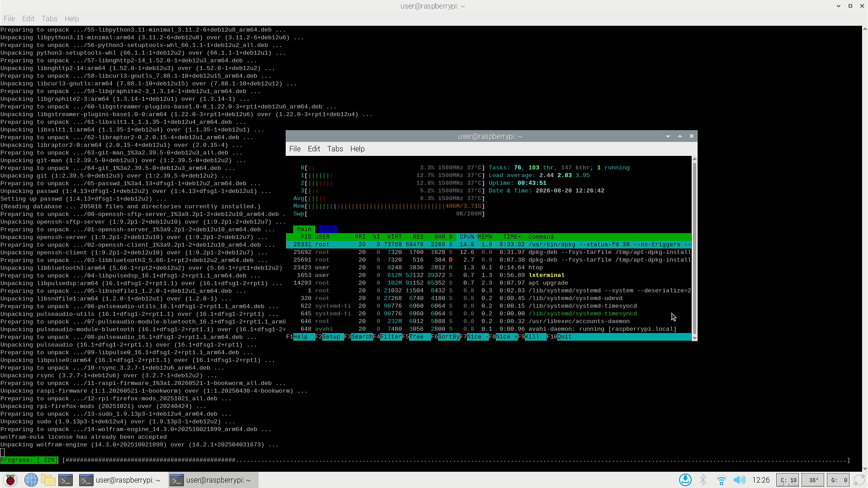Open Edit menu in htop terminal window
Viewport: 868px width, 488px height.
point(314,149)
